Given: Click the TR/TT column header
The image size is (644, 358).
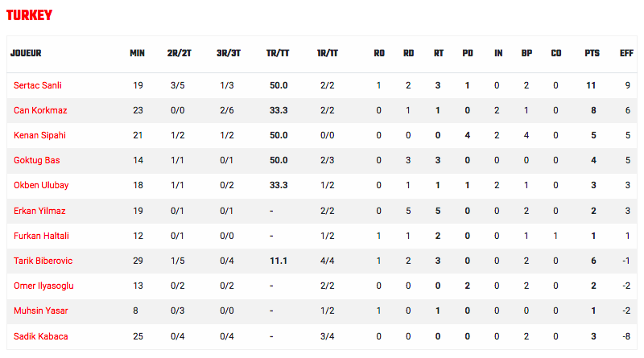Looking at the screenshot, I should point(278,53).
